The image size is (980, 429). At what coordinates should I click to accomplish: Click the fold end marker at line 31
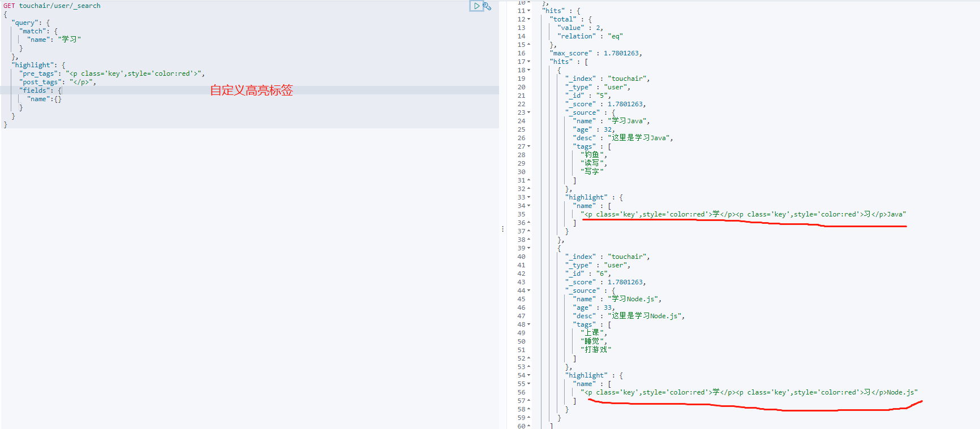tap(529, 180)
